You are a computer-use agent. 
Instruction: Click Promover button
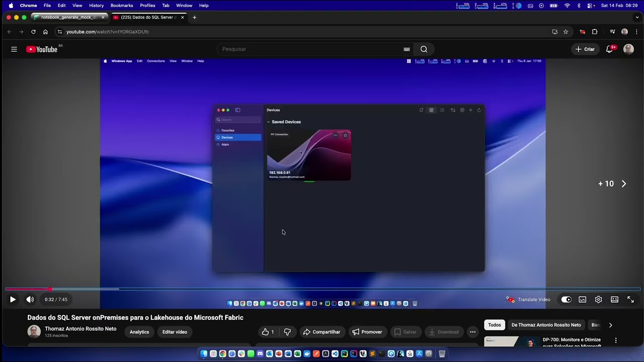pos(367,332)
